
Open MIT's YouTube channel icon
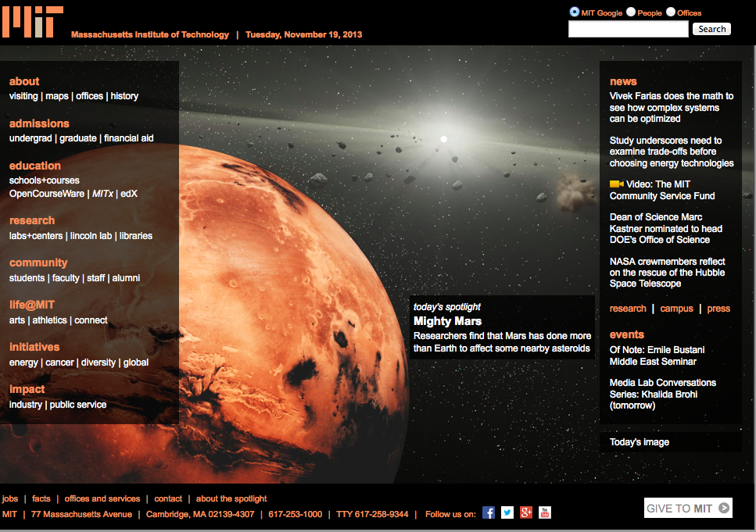click(544, 512)
